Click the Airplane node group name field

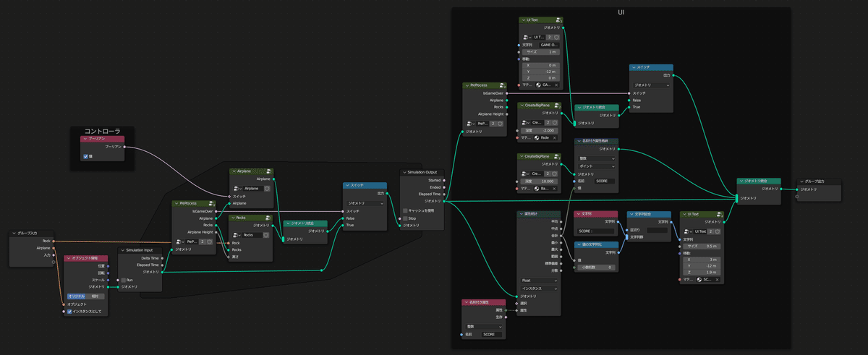coord(252,188)
